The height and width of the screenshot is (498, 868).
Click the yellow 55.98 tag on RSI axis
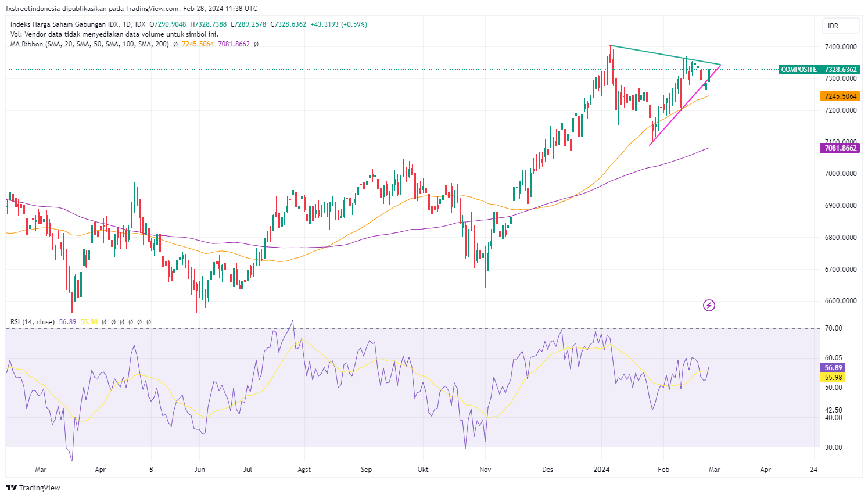coord(834,378)
